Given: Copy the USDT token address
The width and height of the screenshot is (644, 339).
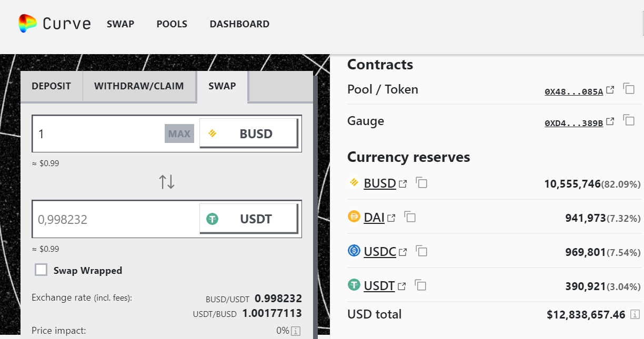Looking at the screenshot, I should (420, 285).
